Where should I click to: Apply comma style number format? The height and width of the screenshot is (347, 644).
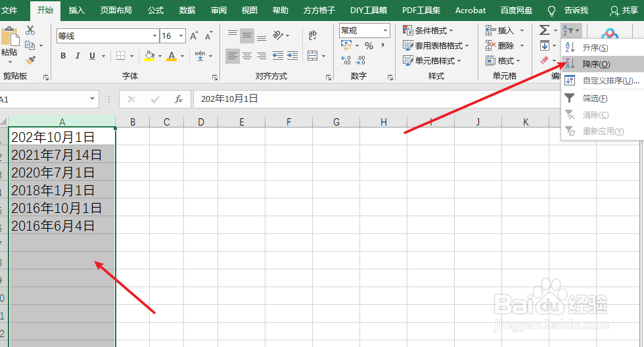tap(382, 45)
